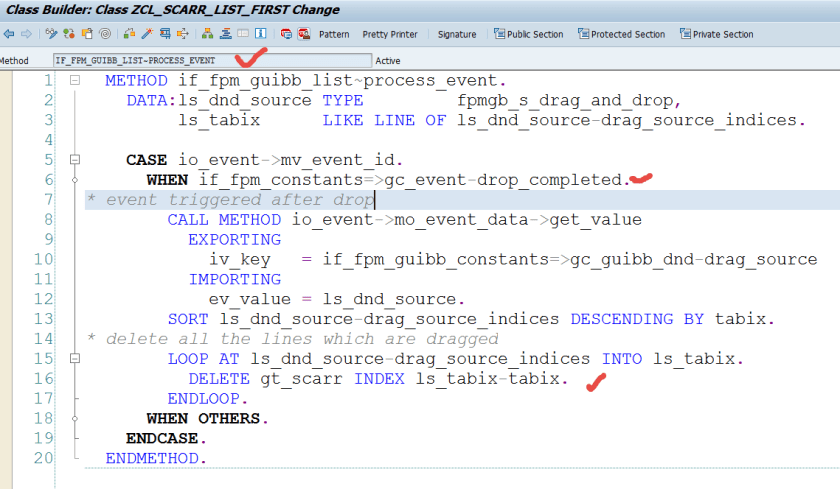Open the Protected Section label
840x489 pixels.
tap(628, 34)
